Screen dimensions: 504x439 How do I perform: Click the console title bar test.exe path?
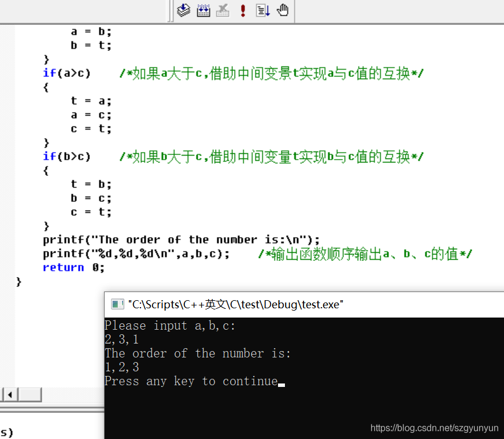[x=236, y=304]
